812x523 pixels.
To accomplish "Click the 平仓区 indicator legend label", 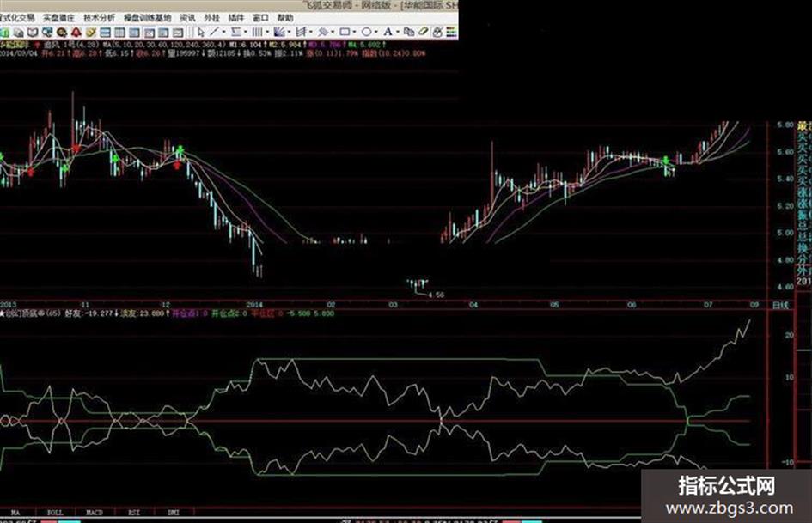I will click(x=264, y=313).
